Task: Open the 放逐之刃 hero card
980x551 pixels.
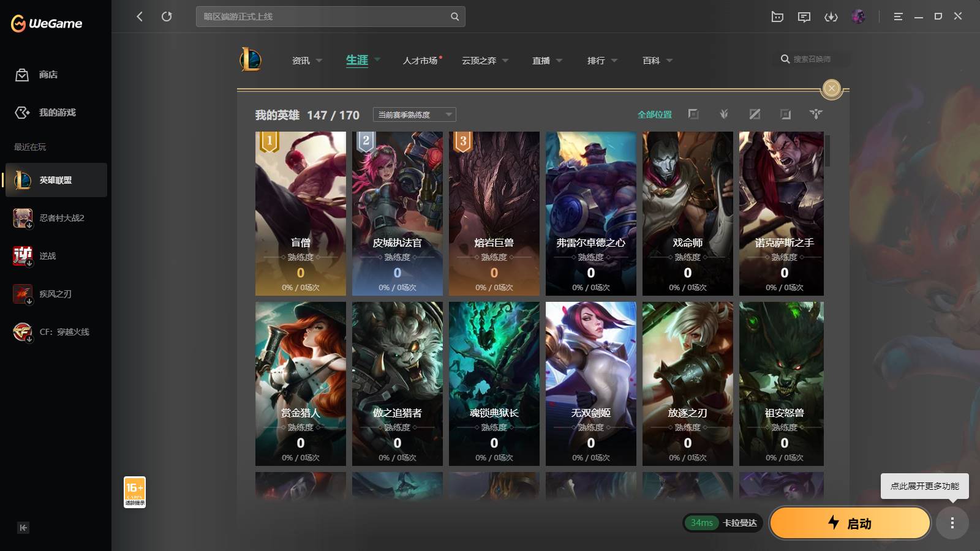Action: coord(688,384)
